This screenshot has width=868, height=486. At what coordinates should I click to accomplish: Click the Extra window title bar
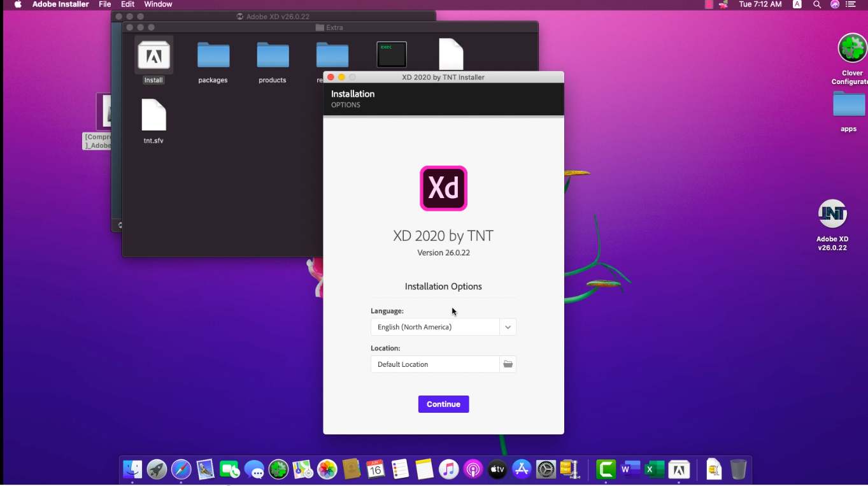coord(330,27)
